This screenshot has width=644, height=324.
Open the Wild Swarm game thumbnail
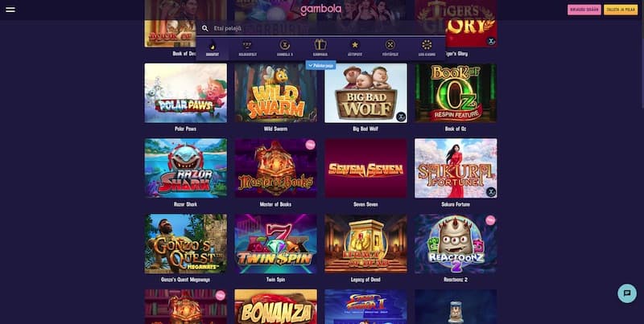coord(275,92)
